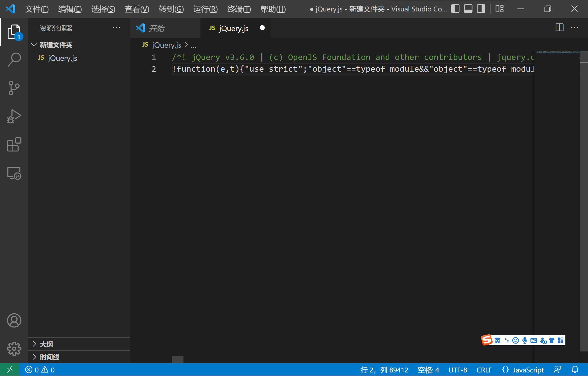The height and width of the screenshot is (376, 588).
Task: Open notifications bell in status bar
Action: (575, 370)
